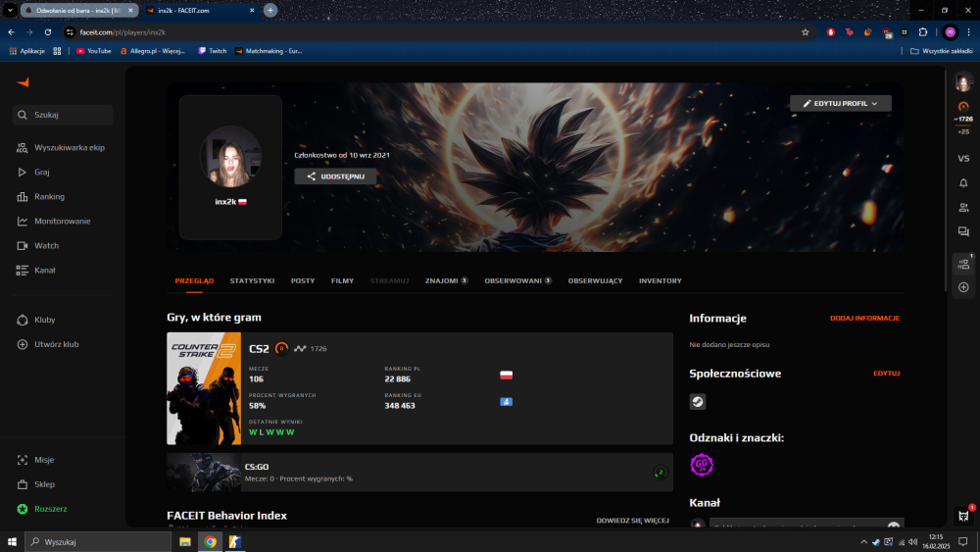Click the Szukaj search field
The height and width of the screenshot is (552, 980).
63,115
